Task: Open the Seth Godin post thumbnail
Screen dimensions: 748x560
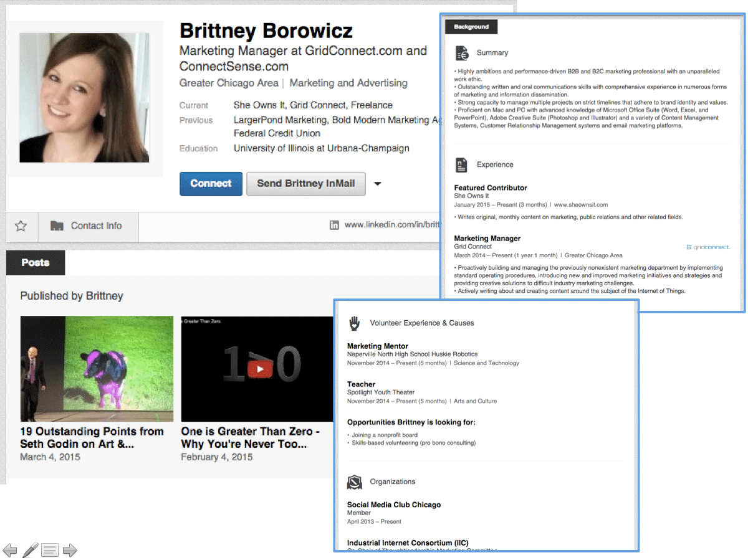Action: [x=97, y=369]
